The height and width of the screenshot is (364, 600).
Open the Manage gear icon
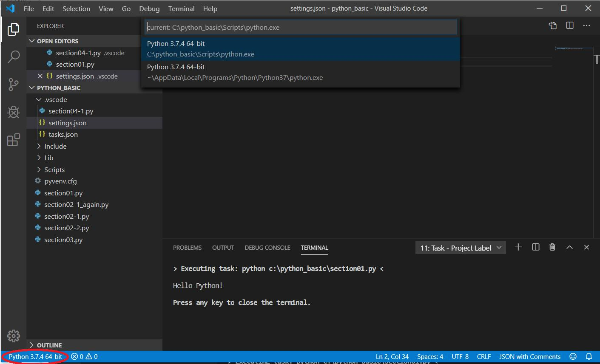(14, 336)
